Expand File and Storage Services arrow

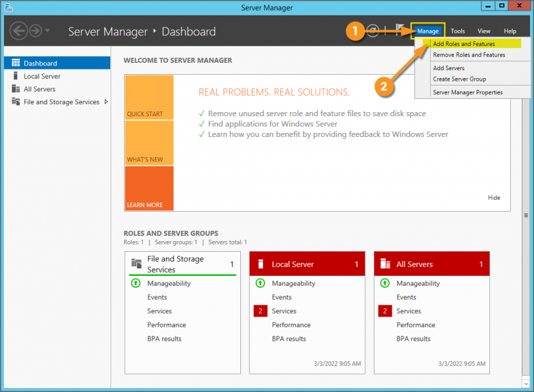106,102
